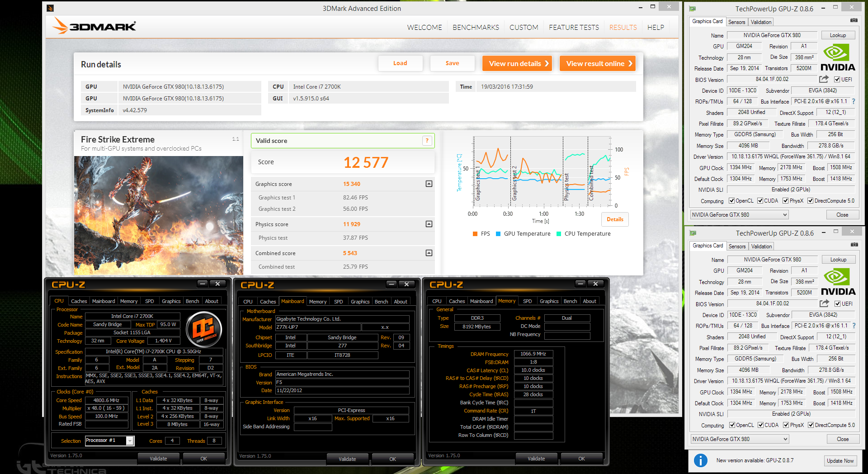The width and height of the screenshot is (868, 474).
Task: Click the Core Speed field in CPU-Z
Action: tap(107, 400)
